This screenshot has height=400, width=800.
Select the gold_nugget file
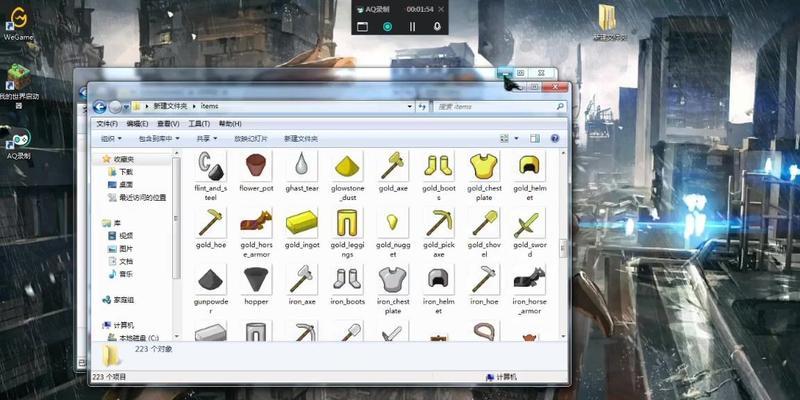click(x=393, y=222)
